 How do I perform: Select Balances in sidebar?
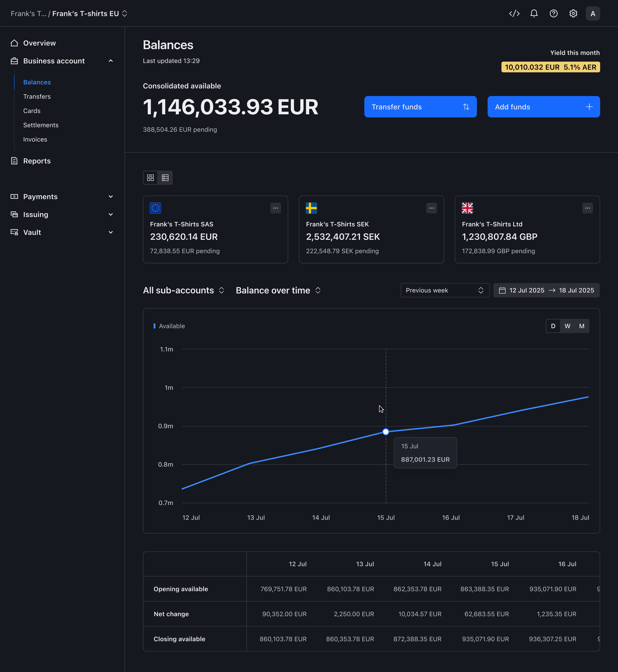click(37, 82)
